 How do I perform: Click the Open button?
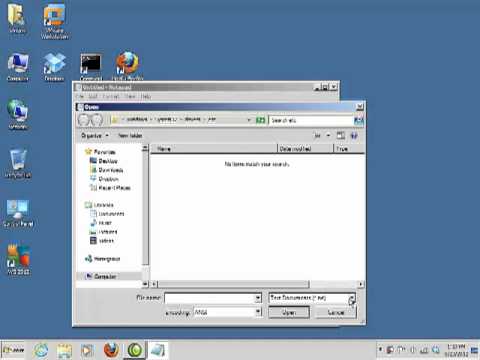[x=289, y=312]
